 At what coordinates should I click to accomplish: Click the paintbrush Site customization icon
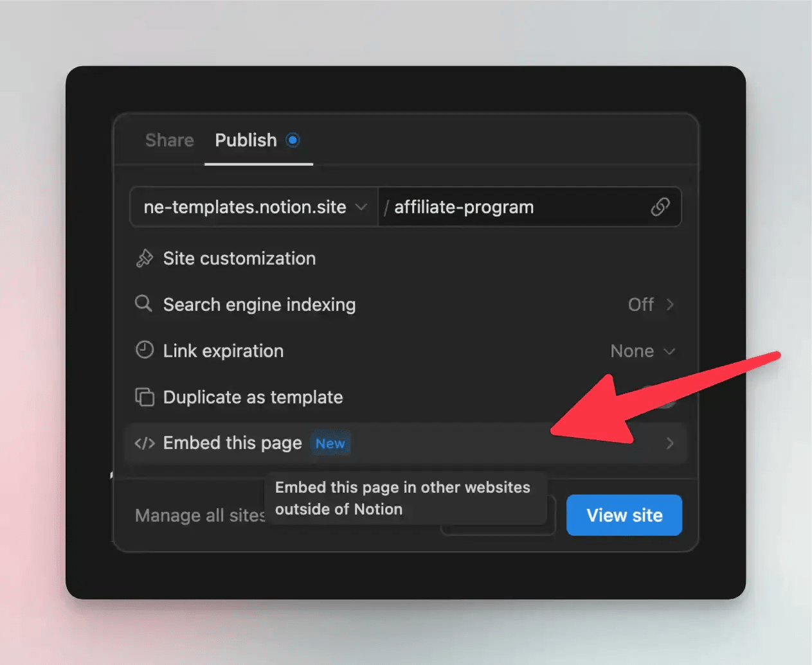(x=145, y=258)
